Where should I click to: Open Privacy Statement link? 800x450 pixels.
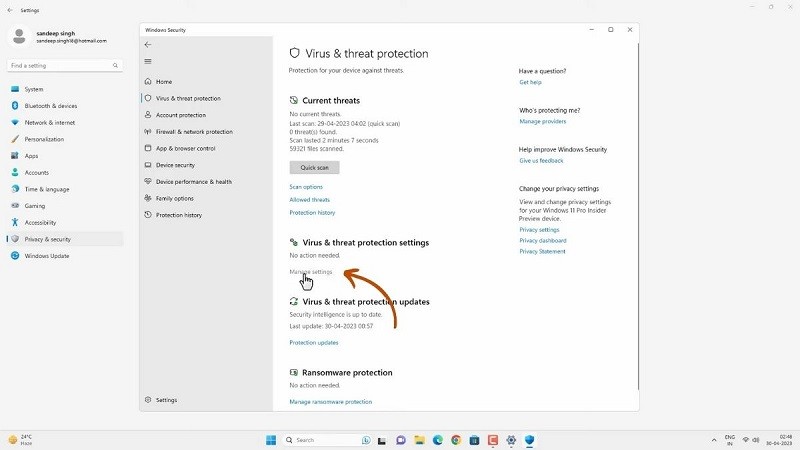point(542,252)
